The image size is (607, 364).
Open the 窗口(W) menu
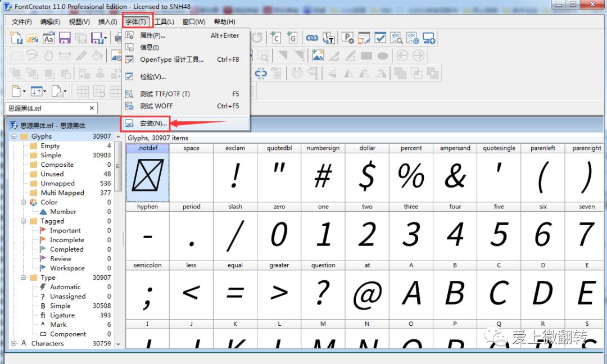194,22
